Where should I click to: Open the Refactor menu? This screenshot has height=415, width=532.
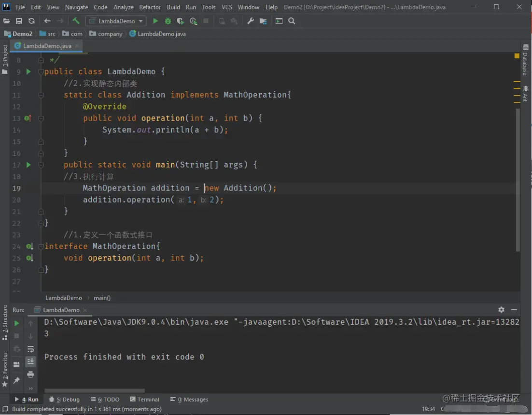pos(150,7)
